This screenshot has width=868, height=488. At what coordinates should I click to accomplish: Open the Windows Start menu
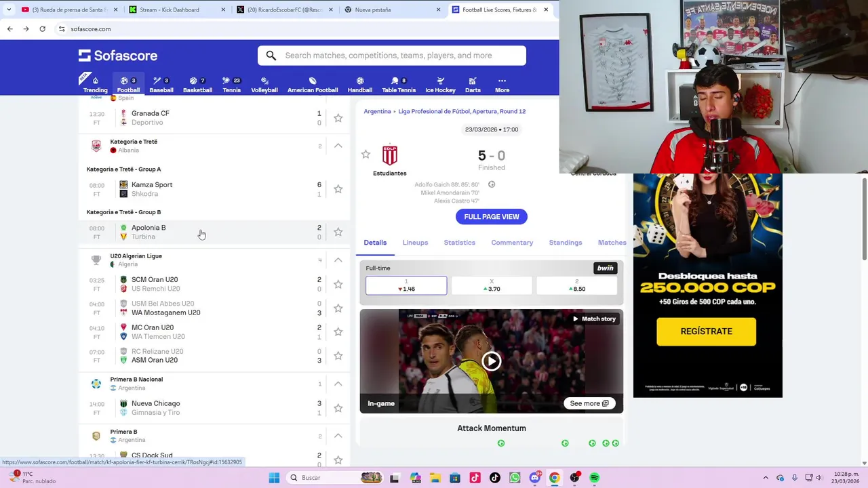point(274,478)
